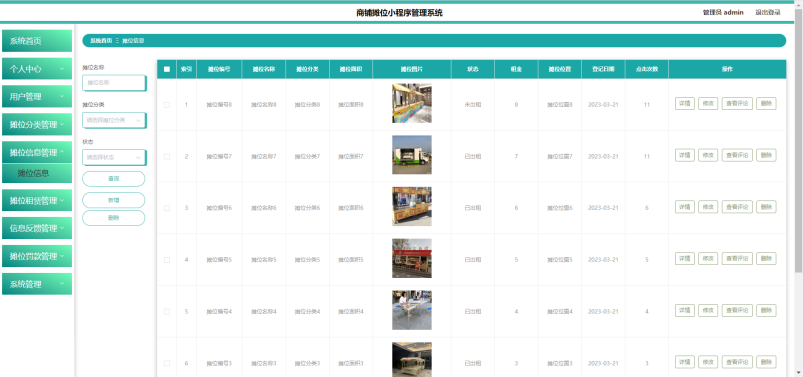Click 删除 in row 摊位编号8
Image resolution: width=803 pixels, height=377 pixels.
(x=766, y=103)
